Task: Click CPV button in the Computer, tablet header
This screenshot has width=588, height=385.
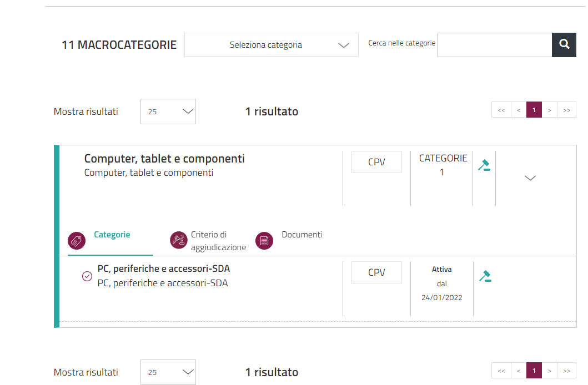Action: 376,163
